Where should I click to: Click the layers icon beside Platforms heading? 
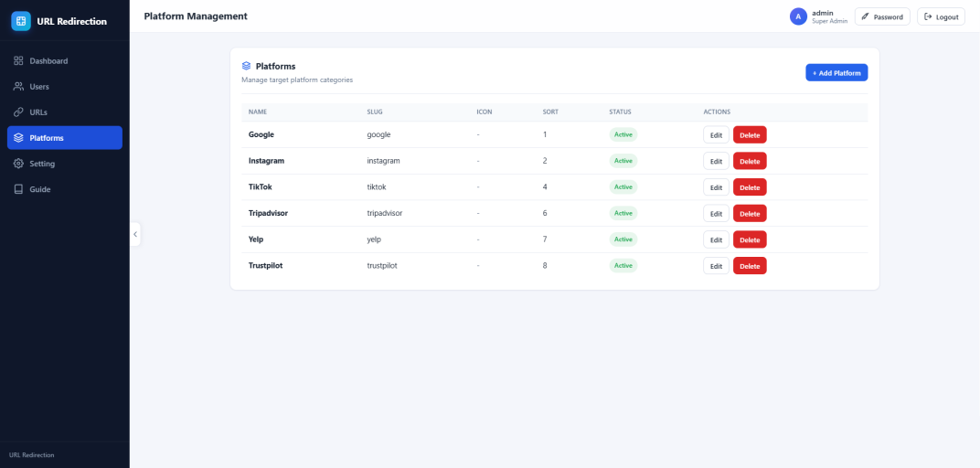click(246, 66)
